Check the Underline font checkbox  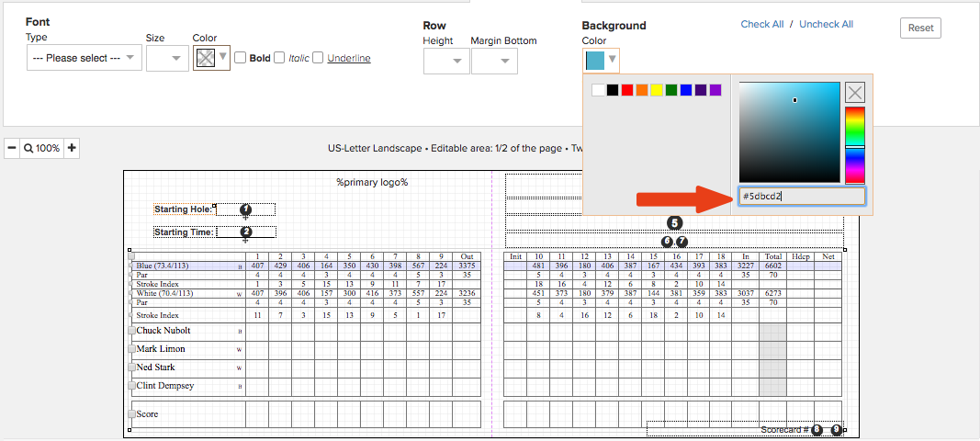318,58
